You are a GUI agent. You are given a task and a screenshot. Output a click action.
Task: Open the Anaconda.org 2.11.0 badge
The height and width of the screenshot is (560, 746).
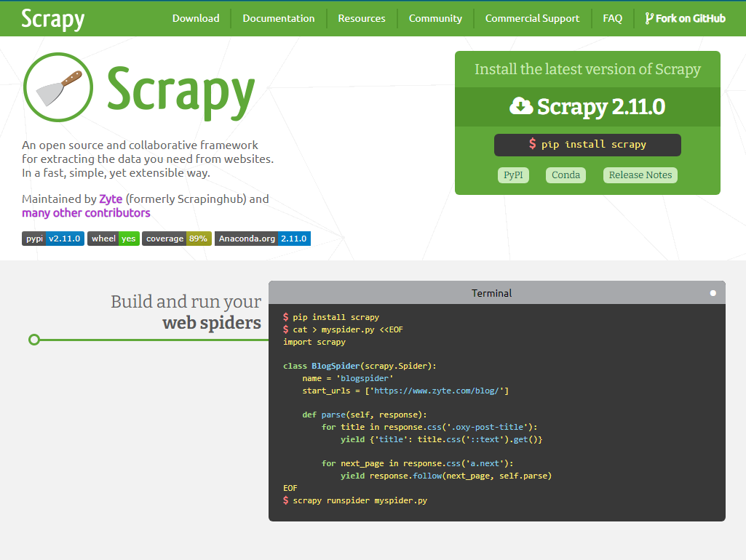pyautogui.click(x=263, y=239)
